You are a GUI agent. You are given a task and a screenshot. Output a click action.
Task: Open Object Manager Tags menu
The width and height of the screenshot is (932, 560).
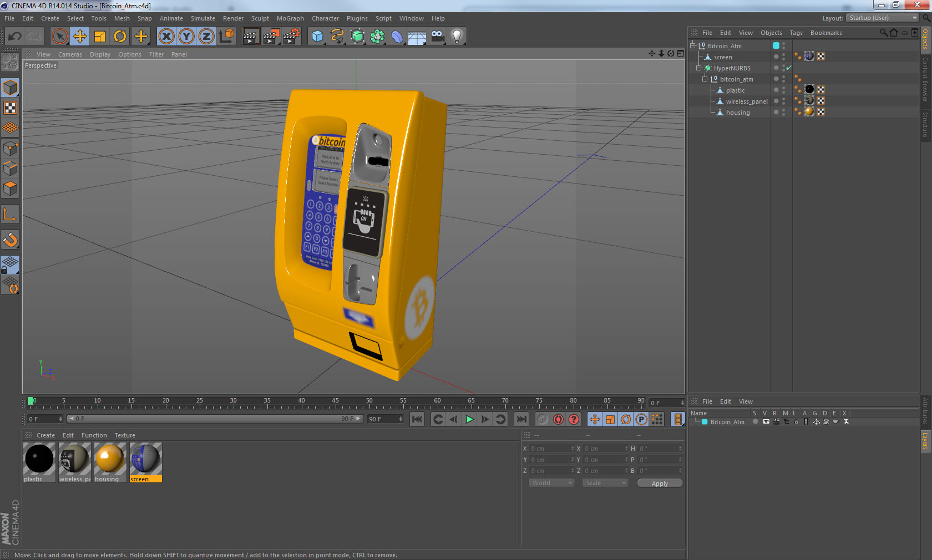point(796,33)
